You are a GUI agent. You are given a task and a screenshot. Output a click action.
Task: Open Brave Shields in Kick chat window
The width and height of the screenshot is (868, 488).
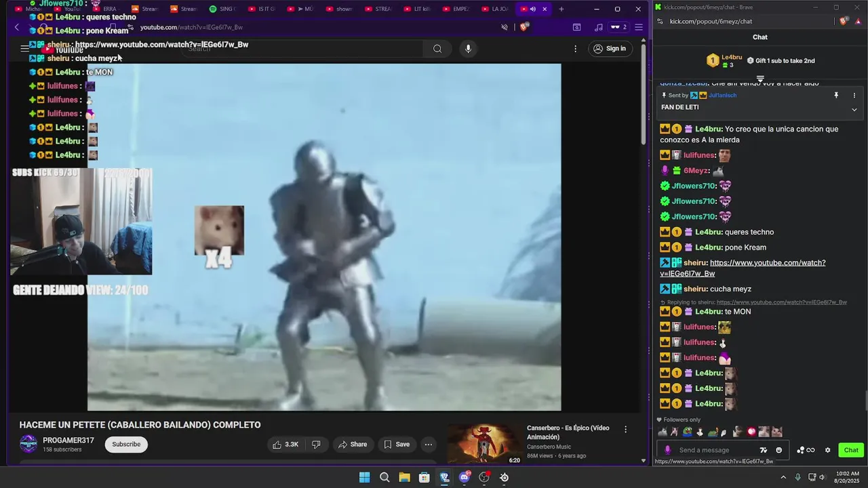point(844,21)
